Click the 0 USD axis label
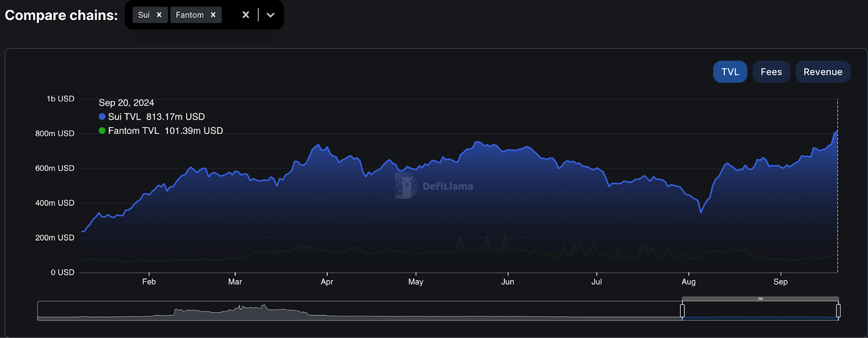 62,272
